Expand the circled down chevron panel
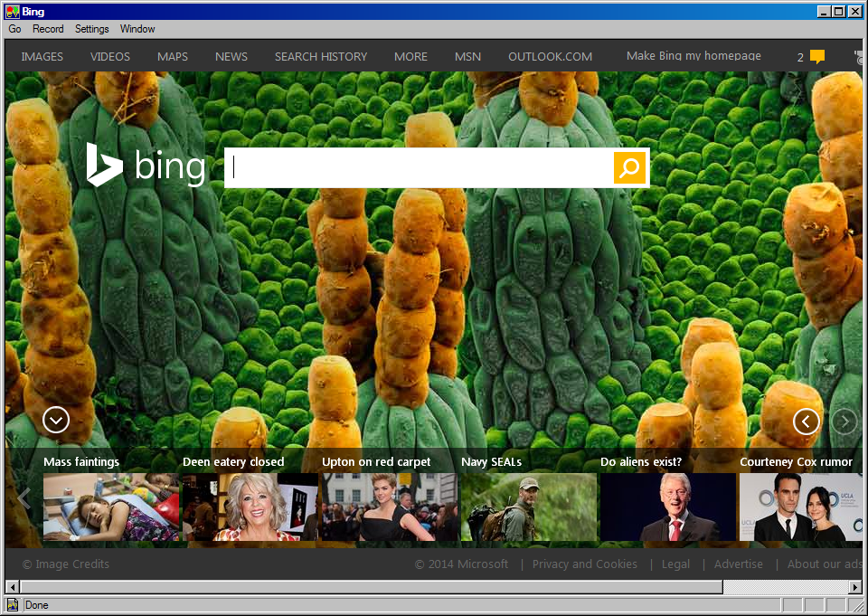The height and width of the screenshot is (616, 868). click(56, 420)
